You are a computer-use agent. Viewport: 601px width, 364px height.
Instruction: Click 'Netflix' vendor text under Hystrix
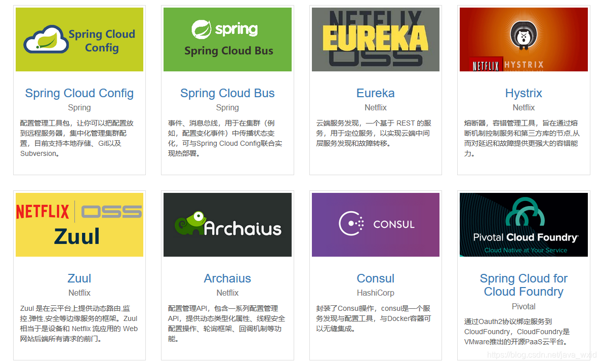(x=524, y=108)
